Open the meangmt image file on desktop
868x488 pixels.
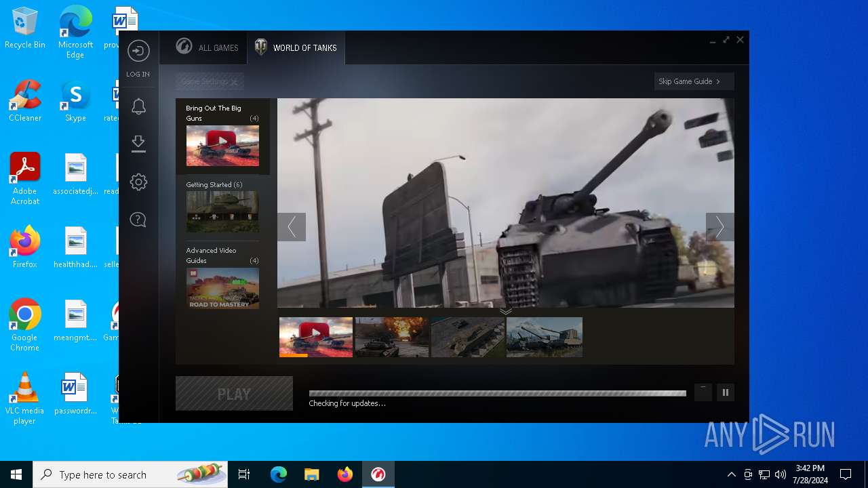(x=75, y=321)
